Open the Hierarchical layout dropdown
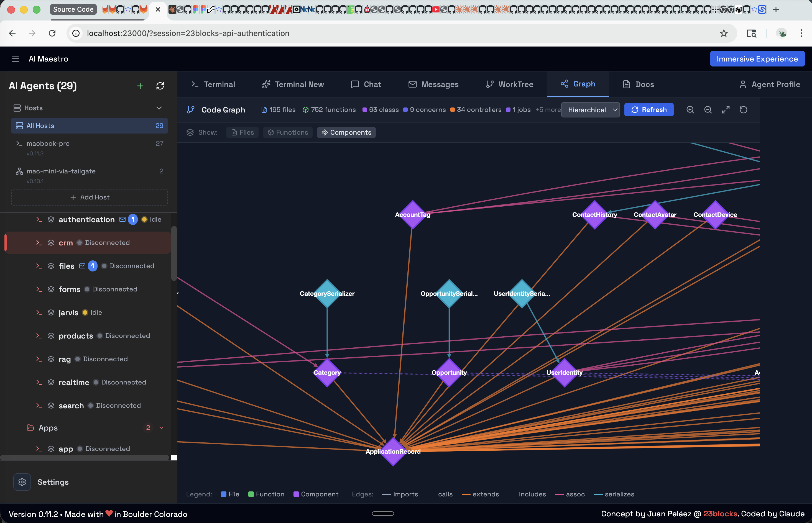Viewport: 812px width, 523px height. pos(591,110)
